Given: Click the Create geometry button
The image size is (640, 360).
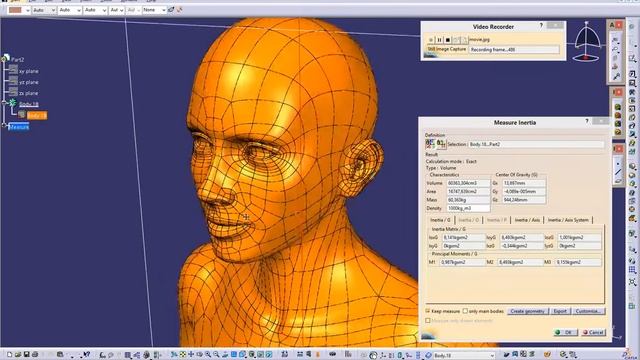Looking at the screenshot, I should (528, 311).
